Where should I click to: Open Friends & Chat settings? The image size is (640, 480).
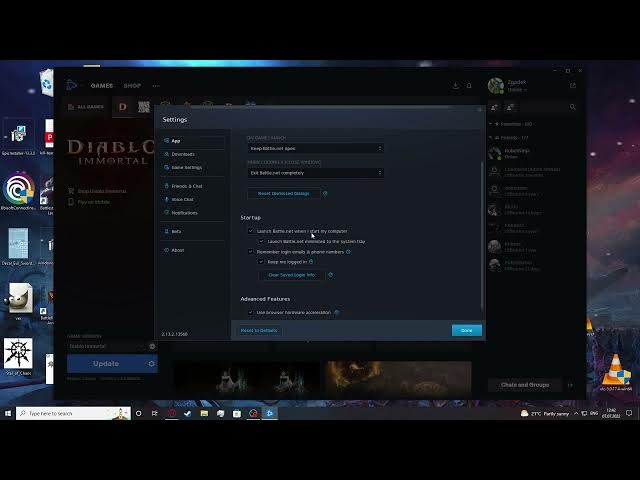tap(192, 186)
